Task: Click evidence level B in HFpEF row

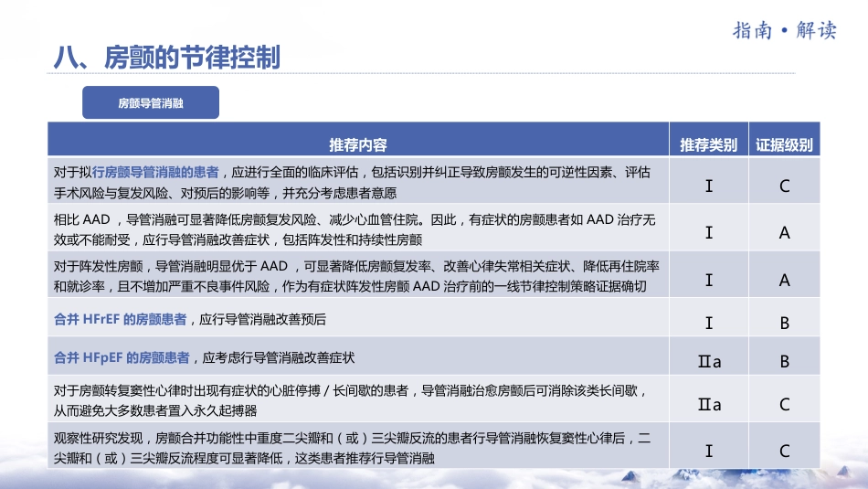Action: [785, 362]
